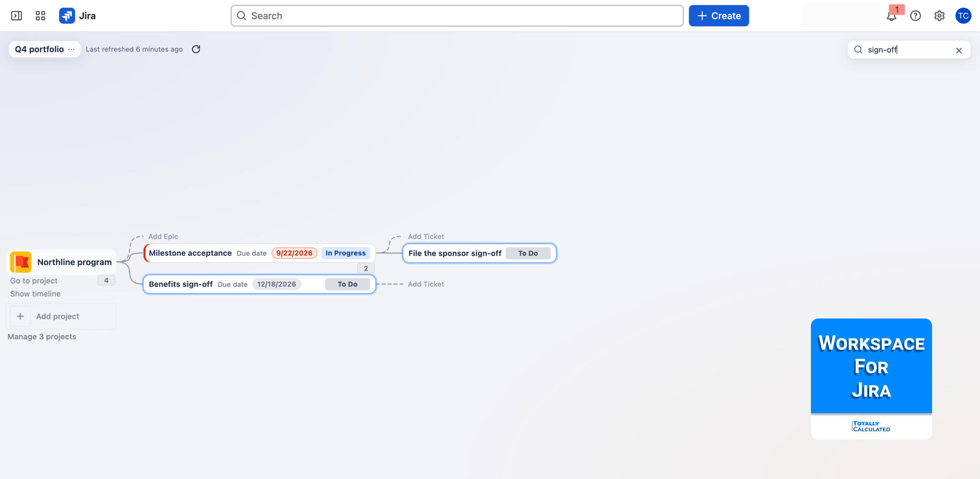The height and width of the screenshot is (479, 980).
Task: Click the 12/18/2026 due date
Action: click(276, 284)
